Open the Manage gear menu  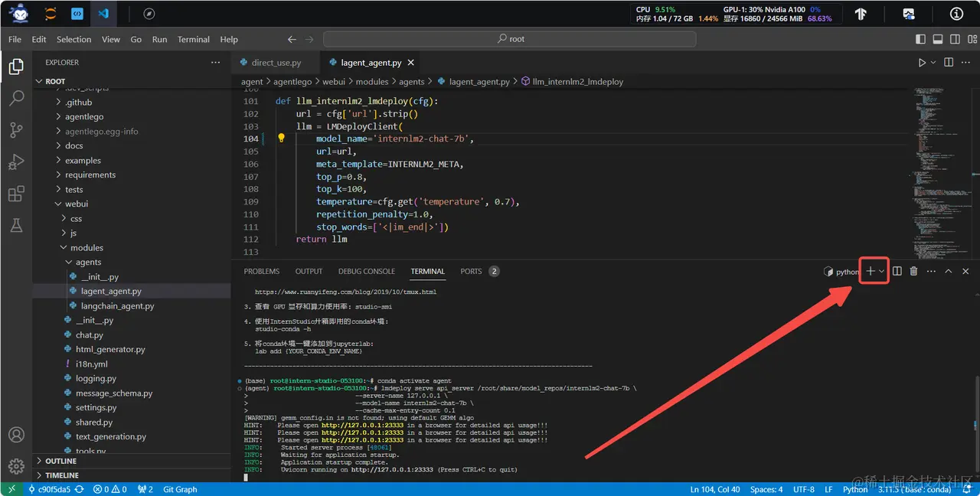[x=16, y=465]
